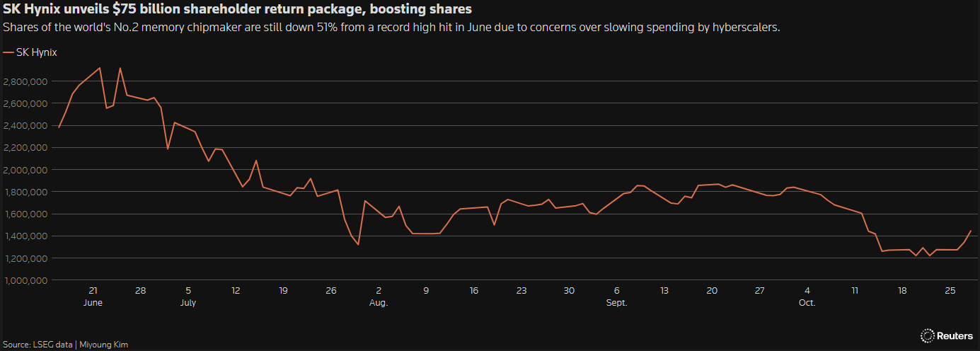Click the 2,000,000 y-axis label
Image resolution: width=980 pixels, height=351 pixels.
(25, 170)
